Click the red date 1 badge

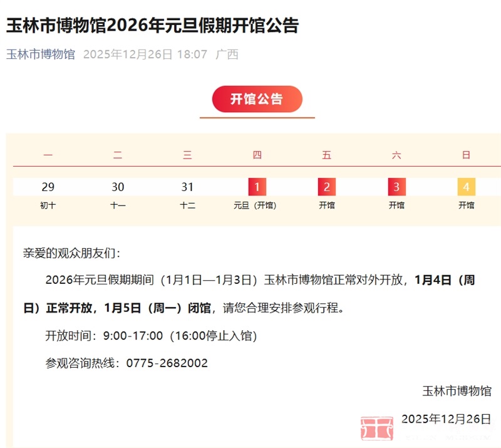tap(257, 187)
